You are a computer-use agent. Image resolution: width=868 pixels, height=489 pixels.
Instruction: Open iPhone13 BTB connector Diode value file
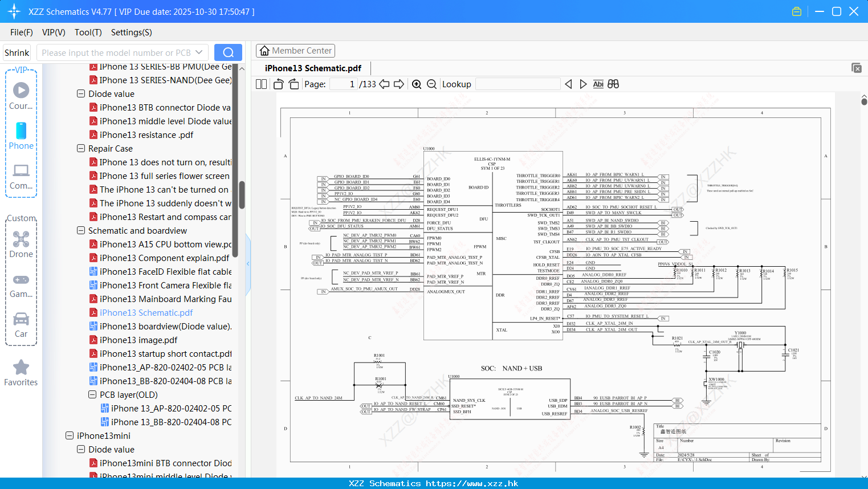click(x=160, y=107)
